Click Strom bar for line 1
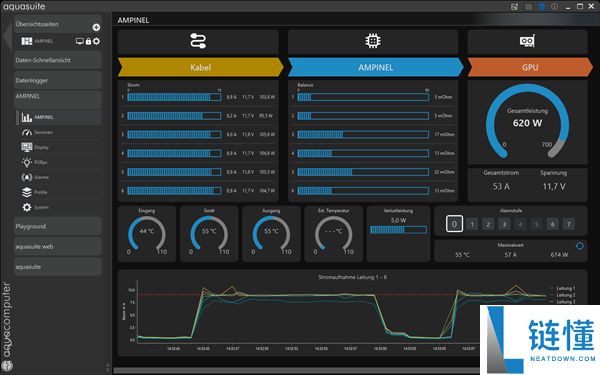The image size is (600, 375). click(x=174, y=97)
